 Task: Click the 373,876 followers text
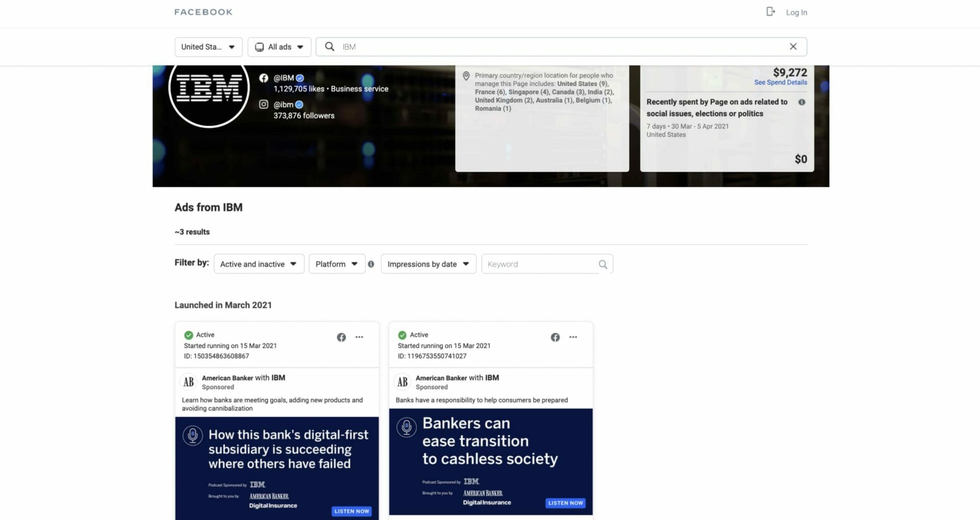point(304,116)
